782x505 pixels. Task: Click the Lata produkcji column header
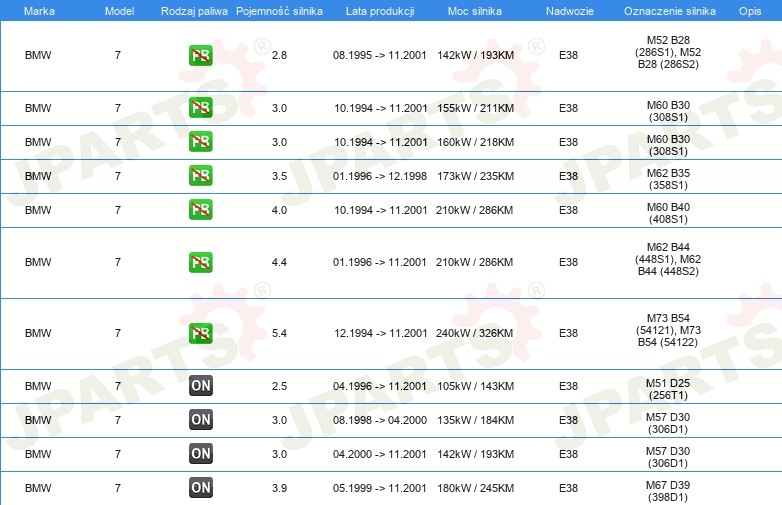click(x=379, y=10)
